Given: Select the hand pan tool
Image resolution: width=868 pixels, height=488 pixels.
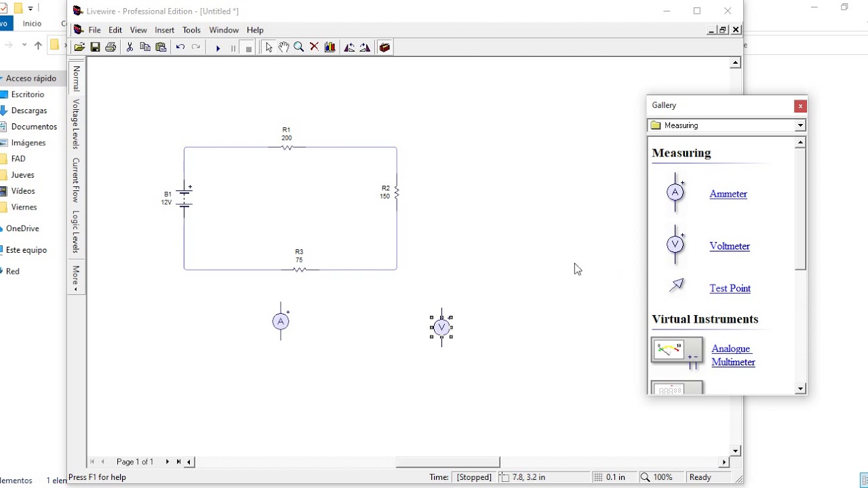Looking at the screenshot, I should click(x=283, y=47).
